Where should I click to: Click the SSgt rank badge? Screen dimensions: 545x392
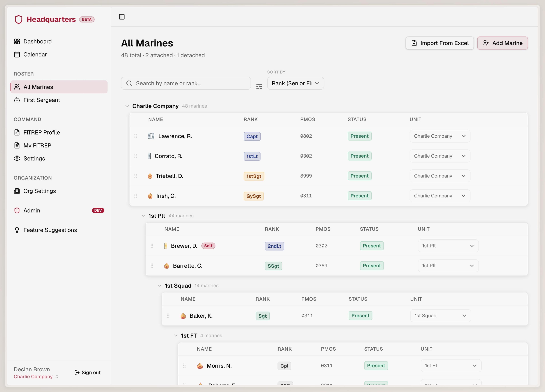pos(273,266)
